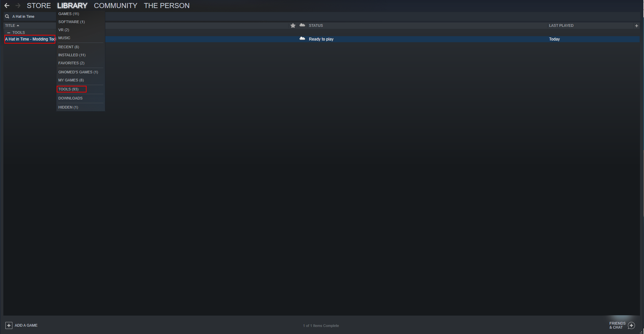Viewport: 644px width, 334px height.
Task: Open THE PERSON profile tab
Action: (167, 6)
